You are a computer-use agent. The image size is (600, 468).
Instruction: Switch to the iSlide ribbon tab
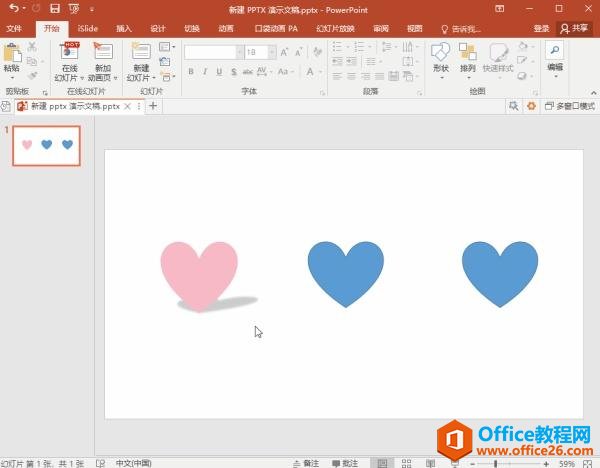coord(88,29)
